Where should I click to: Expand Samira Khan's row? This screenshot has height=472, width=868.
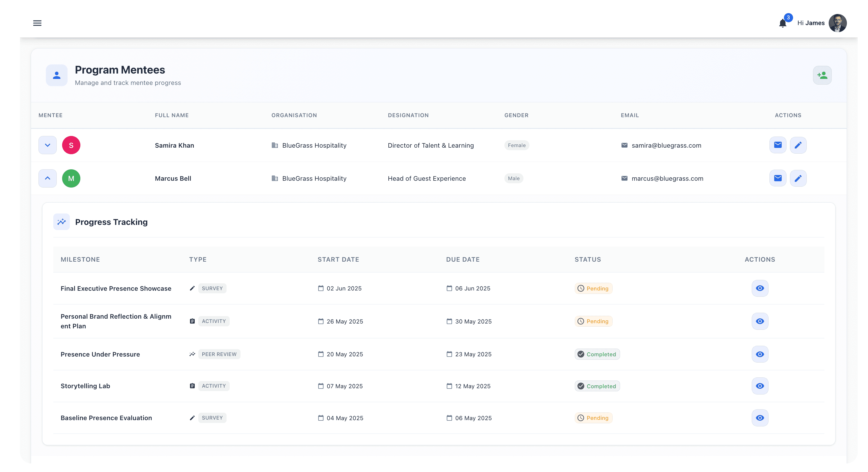pyautogui.click(x=48, y=145)
